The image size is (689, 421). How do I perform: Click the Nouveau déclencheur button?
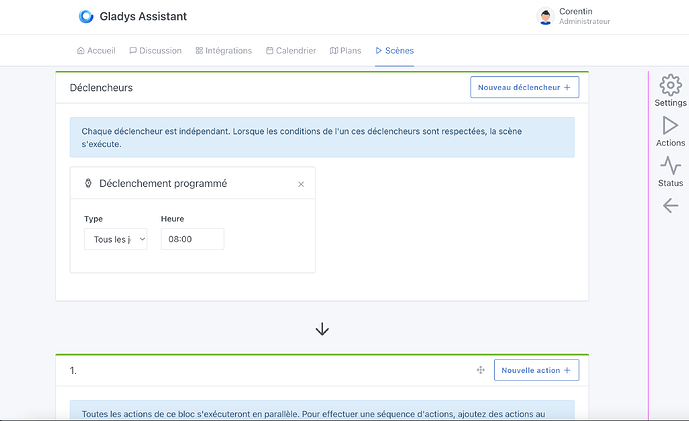click(524, 88)
